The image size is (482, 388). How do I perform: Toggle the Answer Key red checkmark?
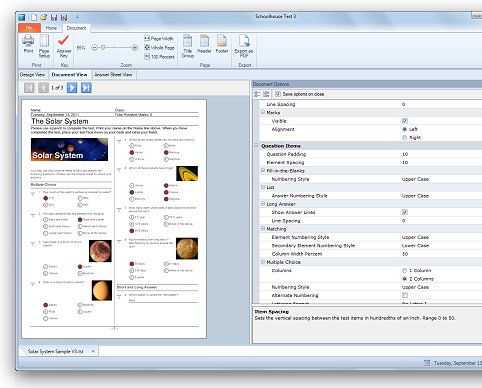tap(64, 46)
